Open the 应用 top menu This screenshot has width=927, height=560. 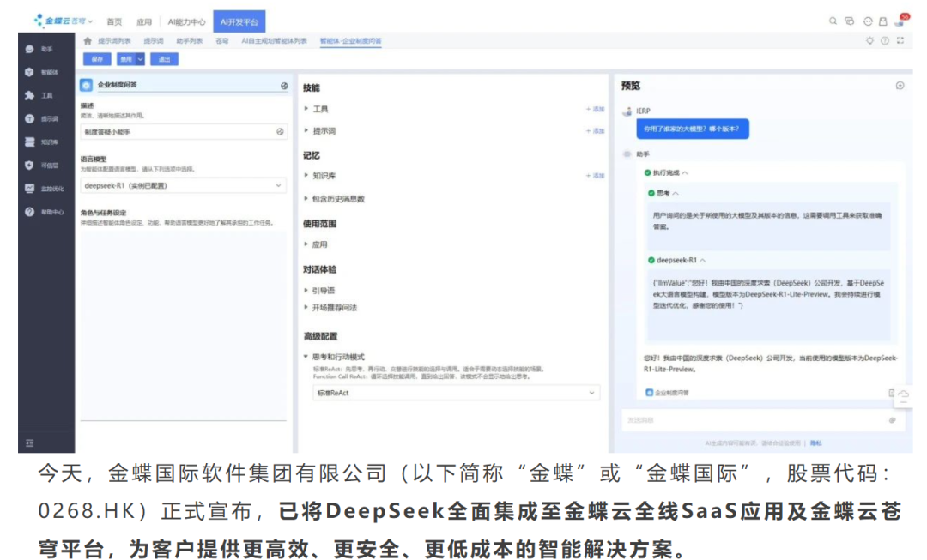[143, 21]
